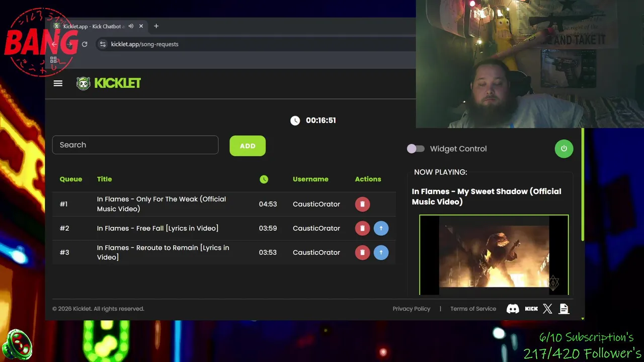Click the © 2026 Kicklet copyright text
644x362 pixels.
click(98, 309)
